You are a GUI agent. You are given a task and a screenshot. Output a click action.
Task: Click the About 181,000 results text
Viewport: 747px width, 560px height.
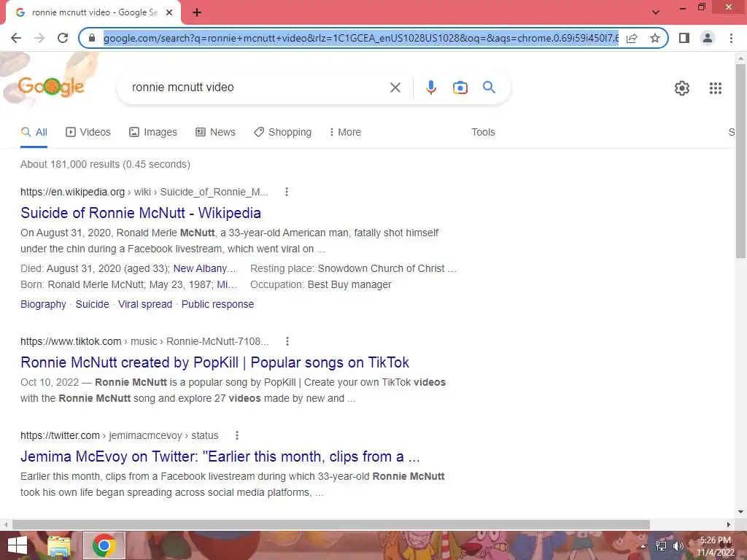(x=105, y=164)
